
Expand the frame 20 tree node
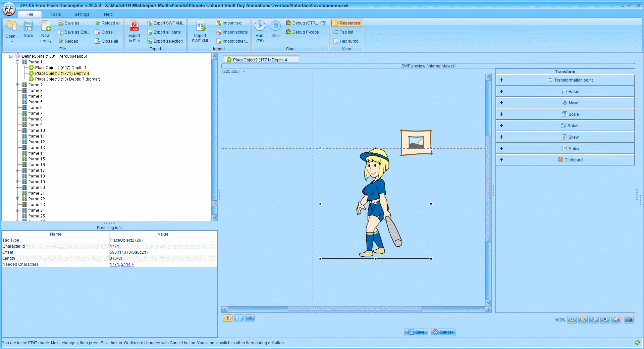pyautogui.click(x=18, y=188)
